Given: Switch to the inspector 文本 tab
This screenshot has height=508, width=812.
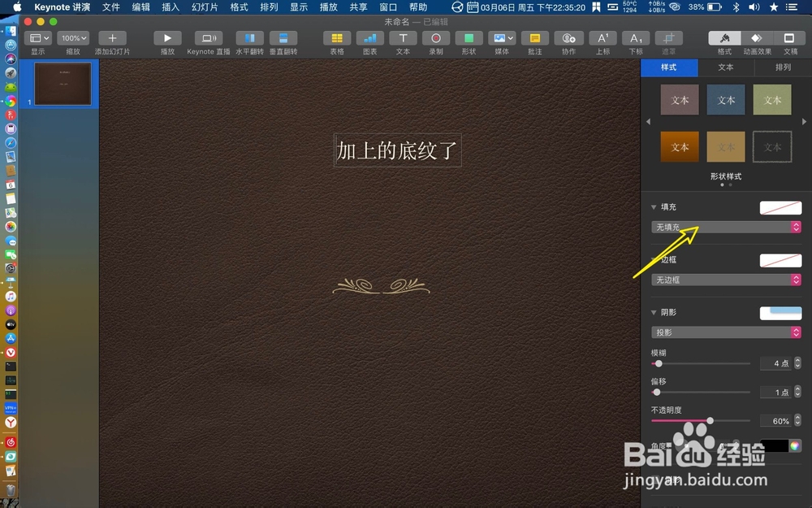Looking at the screenshot, I should coord(726,67).
